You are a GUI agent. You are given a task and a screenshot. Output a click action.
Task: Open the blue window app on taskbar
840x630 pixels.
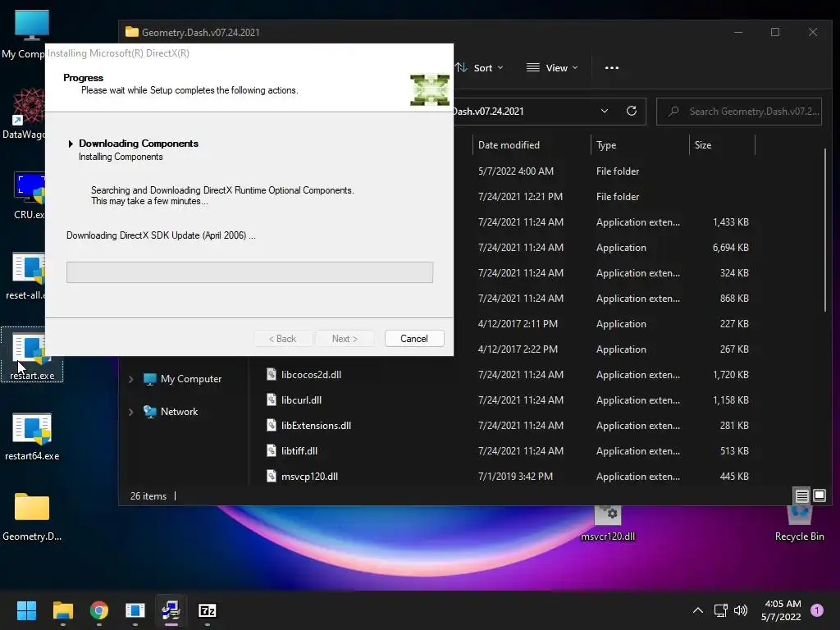(x=135, y=610)
